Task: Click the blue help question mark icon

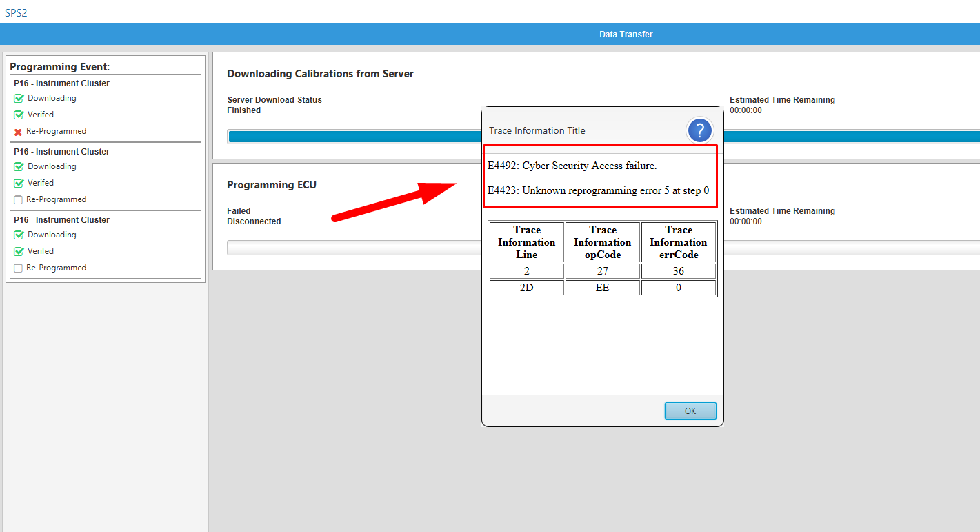Action: 699,130
